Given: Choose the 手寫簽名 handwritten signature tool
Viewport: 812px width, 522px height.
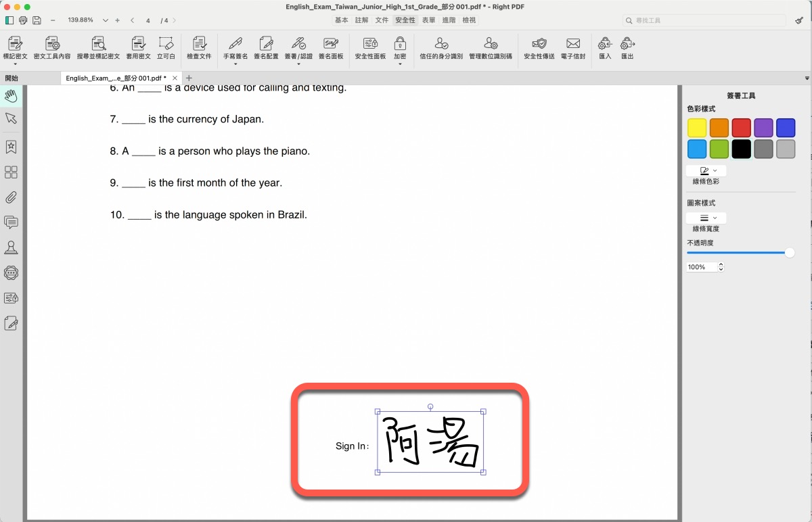Looking at the screenshot, I should tap(235, 47).
